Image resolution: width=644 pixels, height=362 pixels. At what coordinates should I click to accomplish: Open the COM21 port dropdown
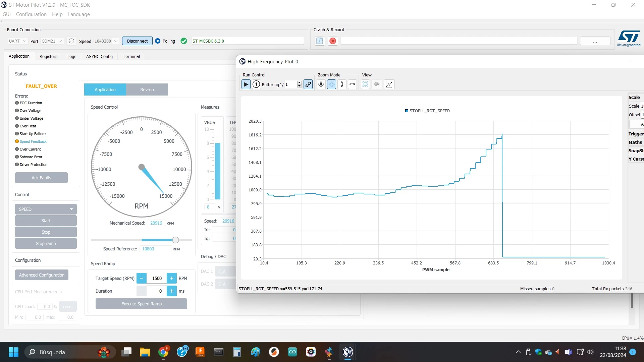point(52,41)
